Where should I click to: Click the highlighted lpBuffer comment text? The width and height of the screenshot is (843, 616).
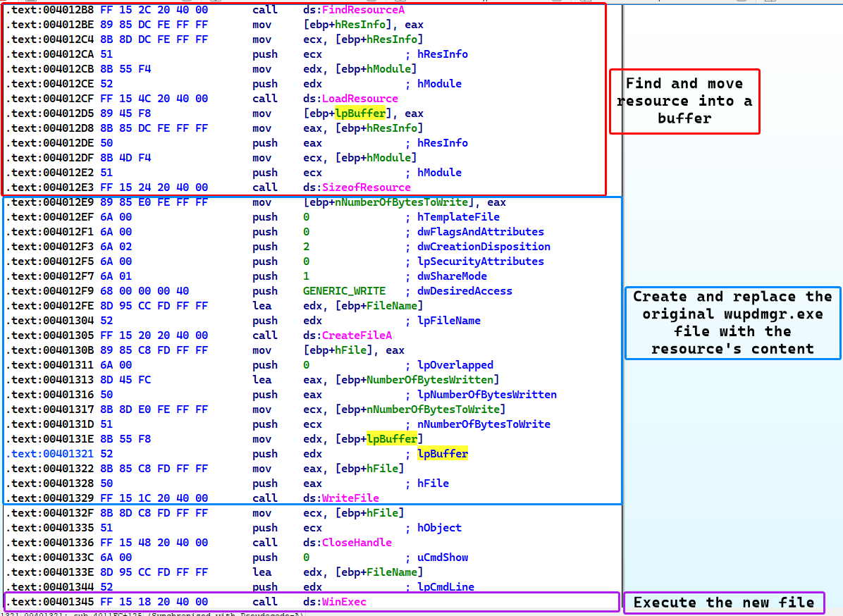(x=443, y=453)
